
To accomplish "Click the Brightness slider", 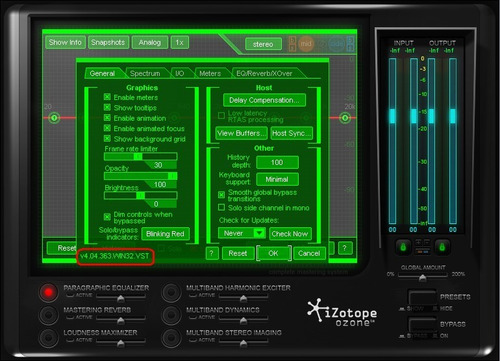I will coord(140,195).
